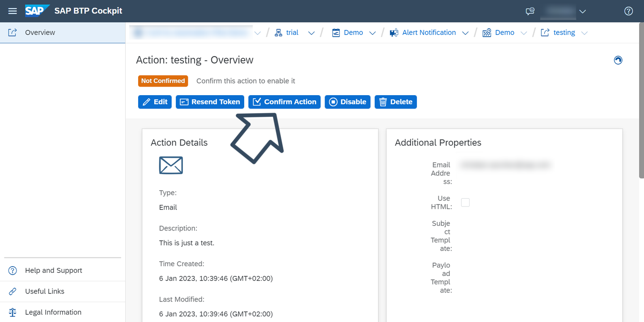
Task: Click the Edit button
Action: pos(155,102)
